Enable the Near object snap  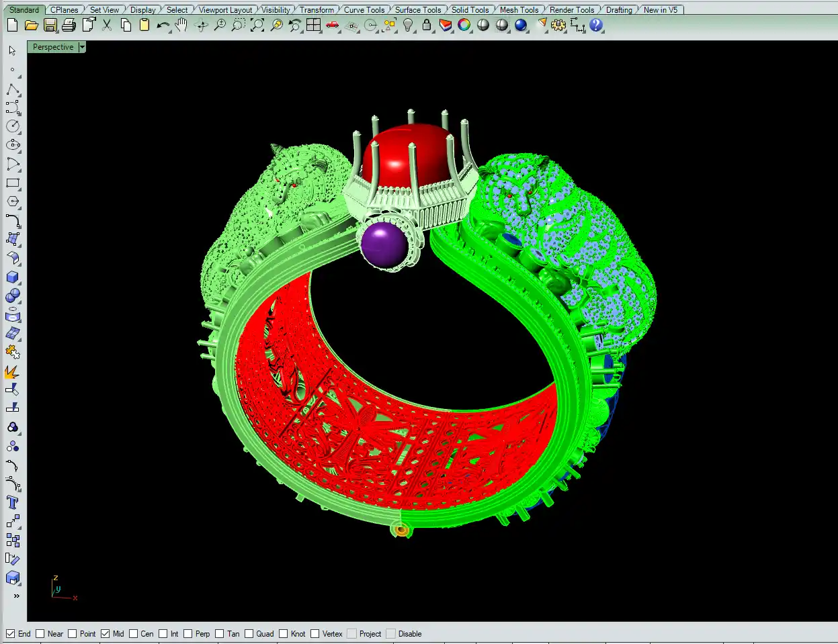(x=40, y=633)
